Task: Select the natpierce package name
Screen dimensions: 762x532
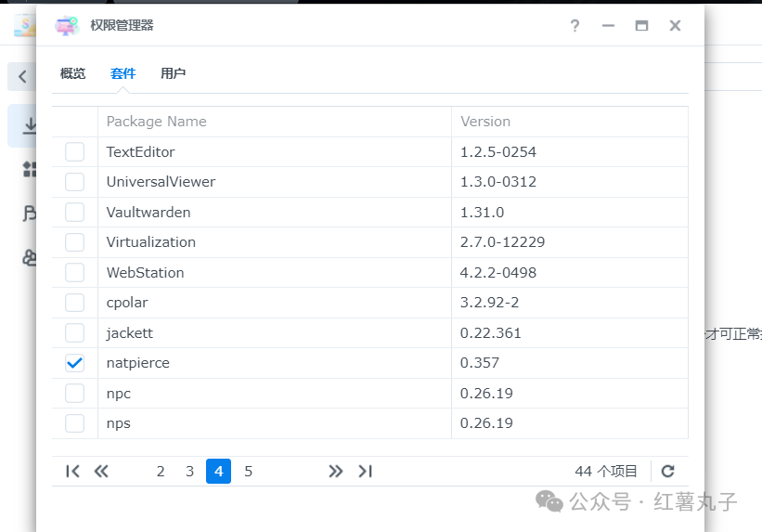Action: click(138, 363)
